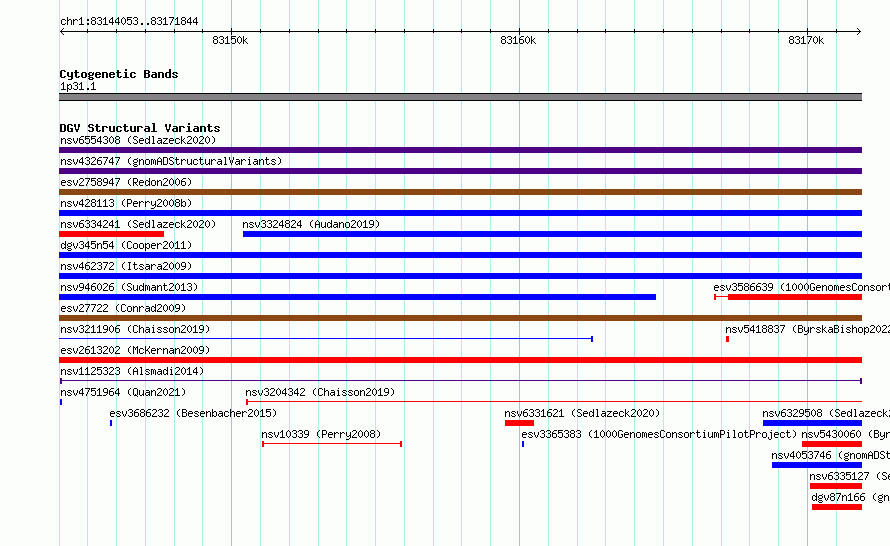Open the nsv6335127 variant label
This screenshot has height=546, width=890.
(x=850, y=476)
